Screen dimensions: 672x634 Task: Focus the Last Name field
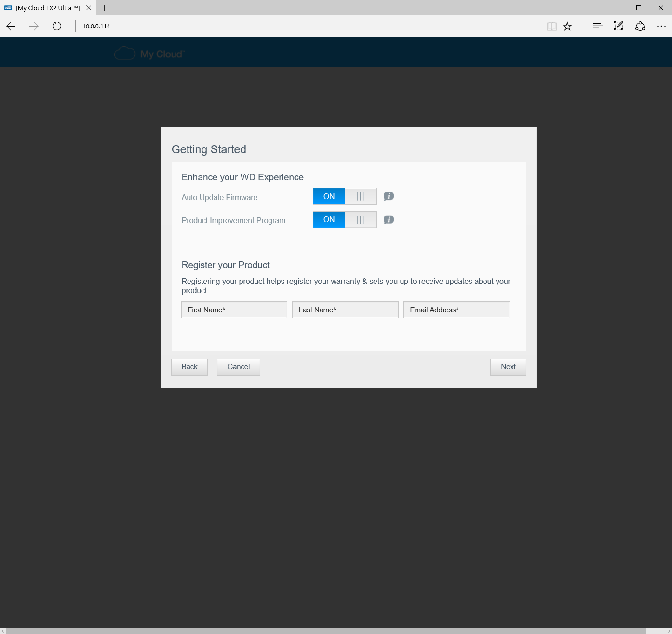tap(345, 310)
